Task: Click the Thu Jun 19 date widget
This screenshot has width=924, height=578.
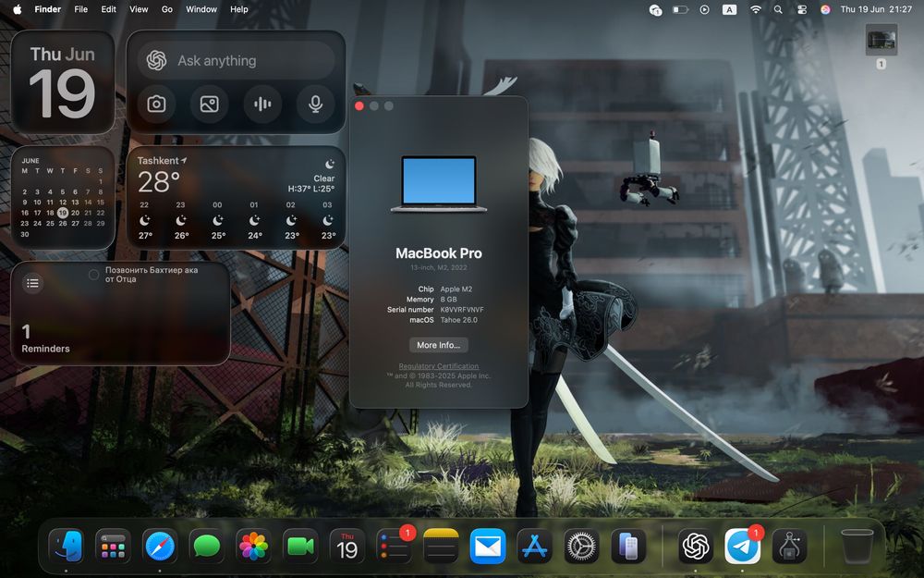Action: (63, 82)
